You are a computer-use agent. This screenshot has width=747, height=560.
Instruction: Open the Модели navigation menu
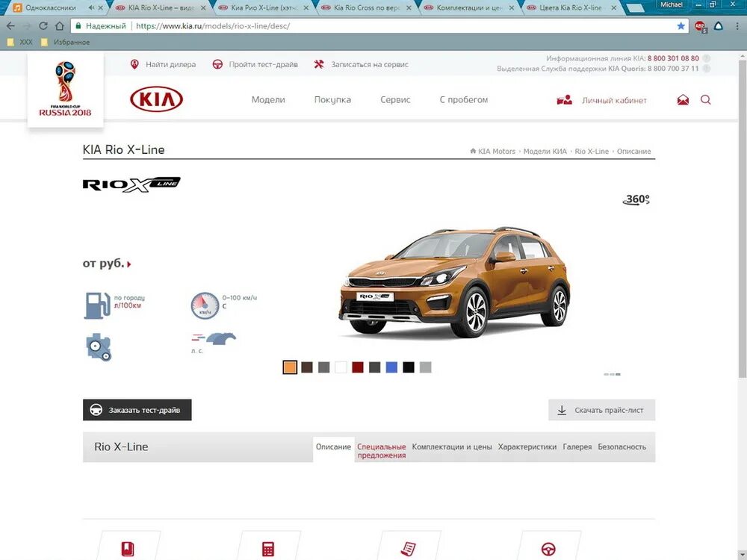click(x=268, y=99)
